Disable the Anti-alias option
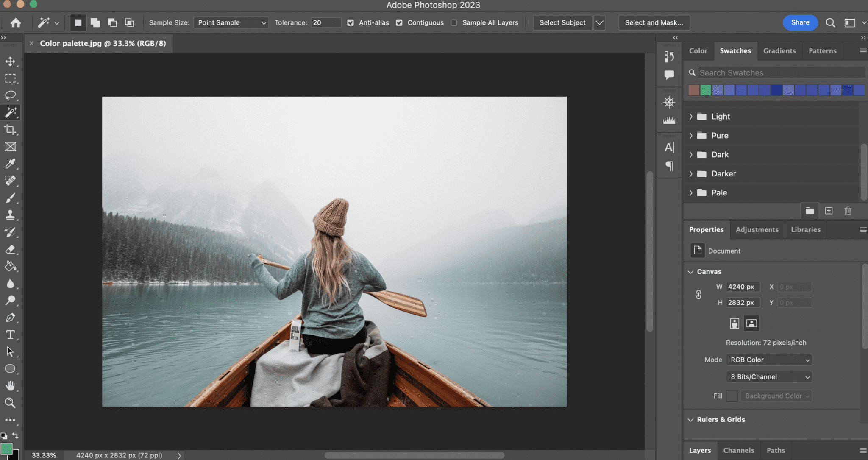The width and height of the screenshot is (868, 460). 350,22
